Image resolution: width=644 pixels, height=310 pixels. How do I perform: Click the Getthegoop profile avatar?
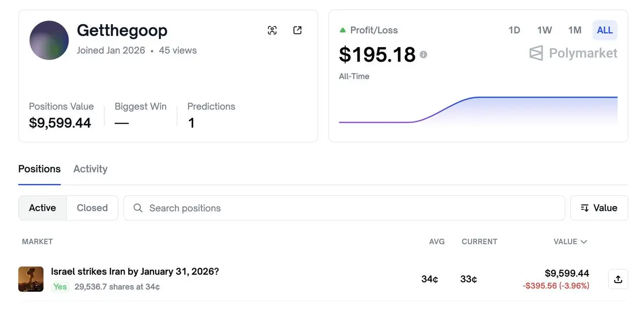click(x=49, y=40)
